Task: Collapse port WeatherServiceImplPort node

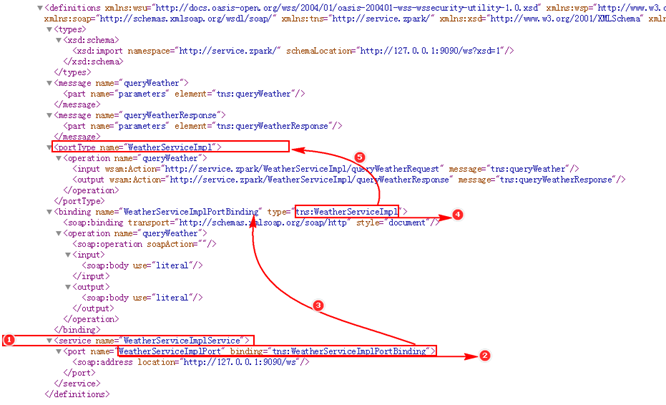Action: click(59, 352)
